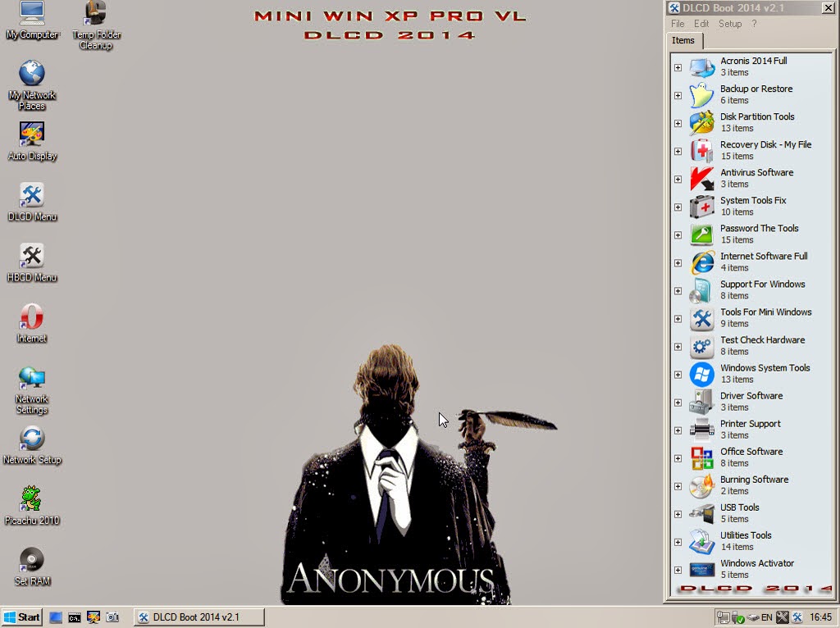Viewport: 840px width, 628px height.
Task: Click the EN language indicator in tray
Action: 767,617
